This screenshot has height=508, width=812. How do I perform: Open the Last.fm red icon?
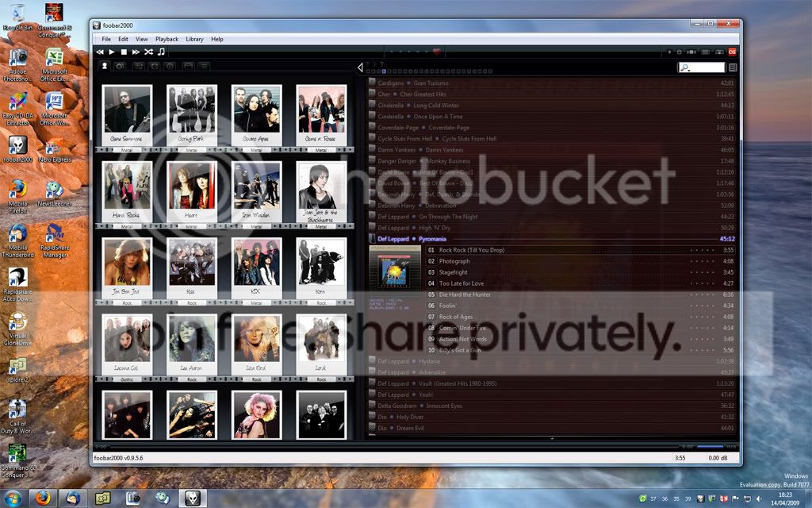tap(732, 52)
